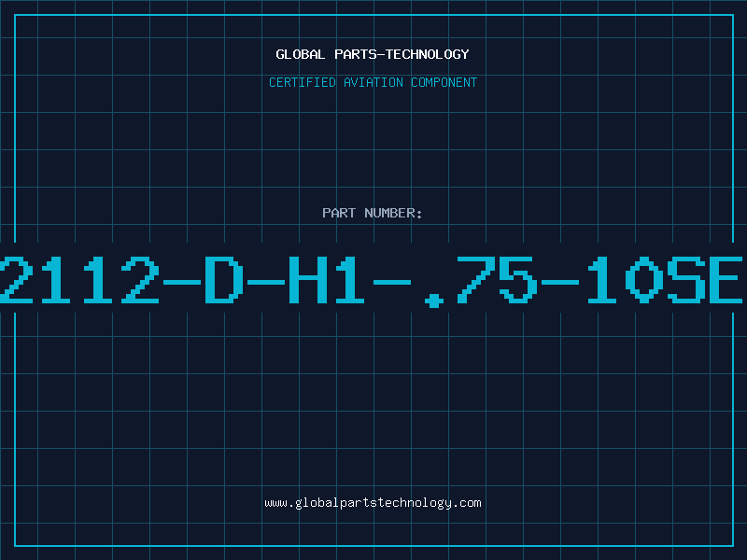Click the 'GLOBAL PARTS-TECHNOLOGY' title text
Image resolution: width=747 pixels, height=560 pixels.
(373, 54)
